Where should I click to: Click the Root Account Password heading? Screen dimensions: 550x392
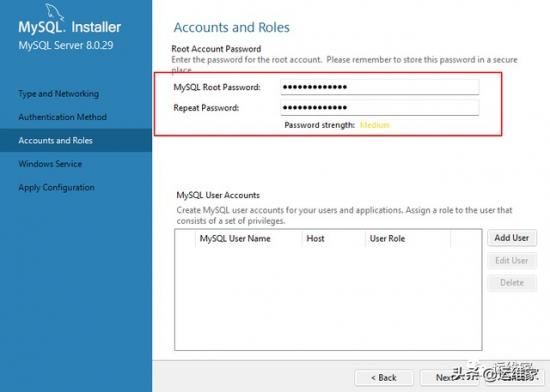[216, 49]
